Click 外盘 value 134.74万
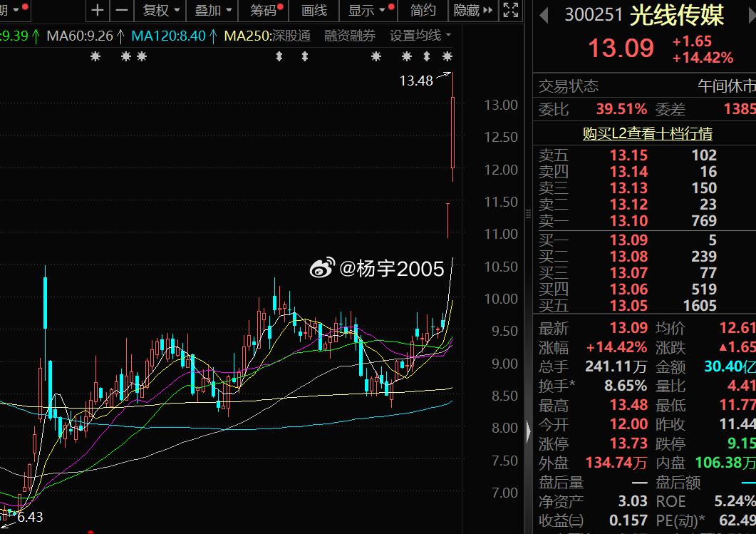The image size is (756, 534). (x=616, y=463)
